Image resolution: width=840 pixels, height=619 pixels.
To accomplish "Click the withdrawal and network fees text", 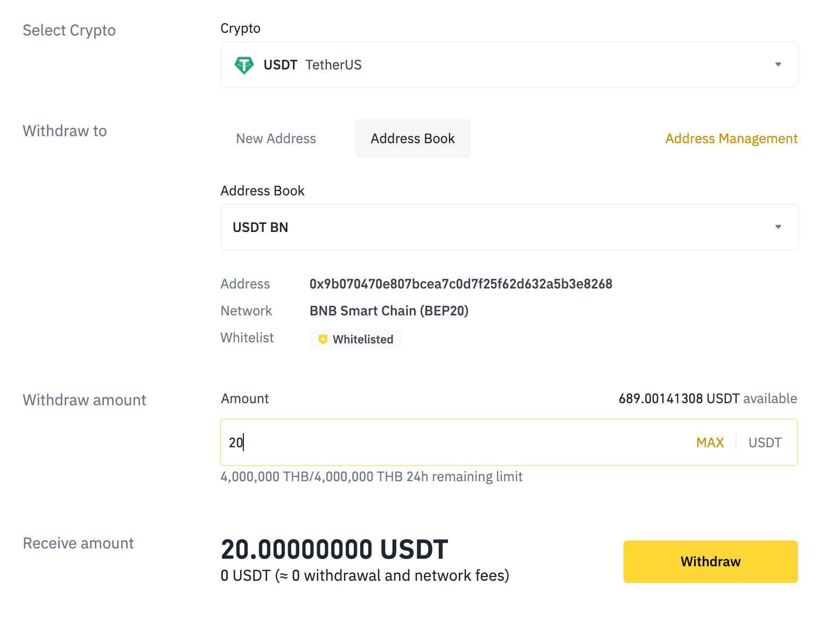I will pyautogui.click(x=365, y=575).
